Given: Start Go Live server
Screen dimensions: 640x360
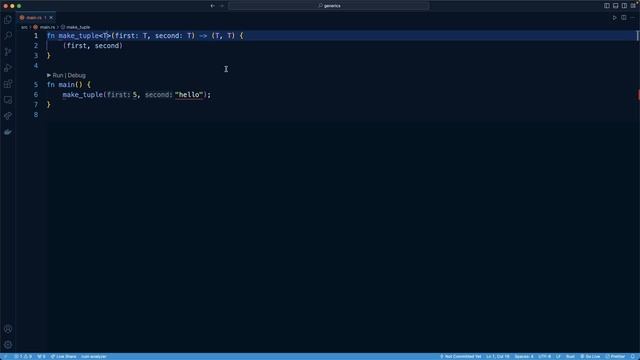Looking at the screenshot, I should [x=590, y=357].
